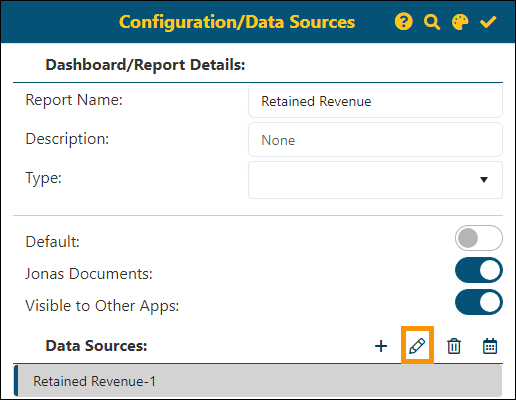This screenshot has height=400, width=516.
Task: Delete the selected data source
Action: point(454,346)
